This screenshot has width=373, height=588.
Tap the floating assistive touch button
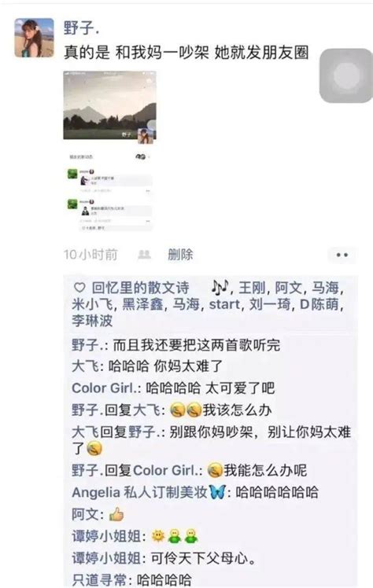[x=345, y=75]
